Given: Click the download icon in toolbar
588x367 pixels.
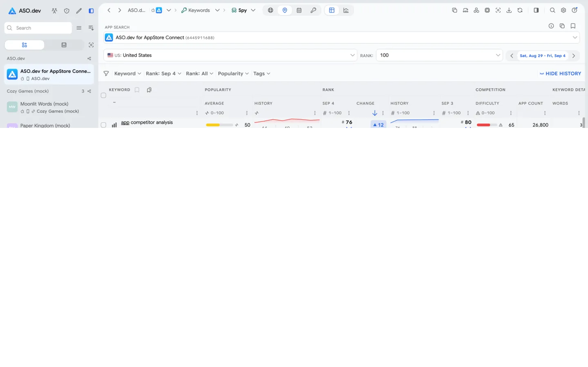Looking at the screenshot, I should tap(509, 10).
